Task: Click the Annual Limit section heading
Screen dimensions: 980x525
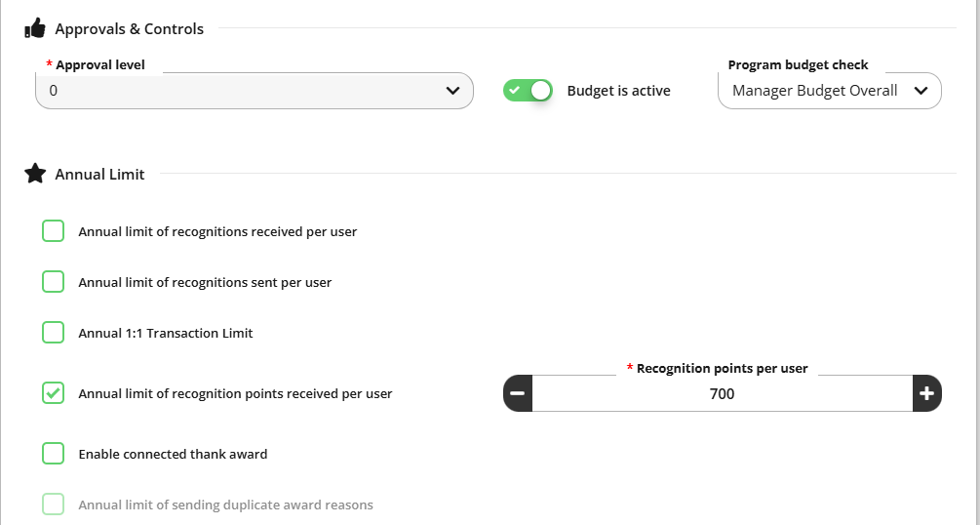Action: pos(100,174)
